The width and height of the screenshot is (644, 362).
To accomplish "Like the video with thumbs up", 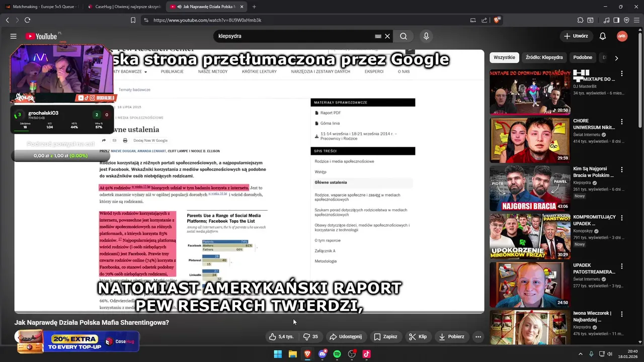I will coord(281,336).
